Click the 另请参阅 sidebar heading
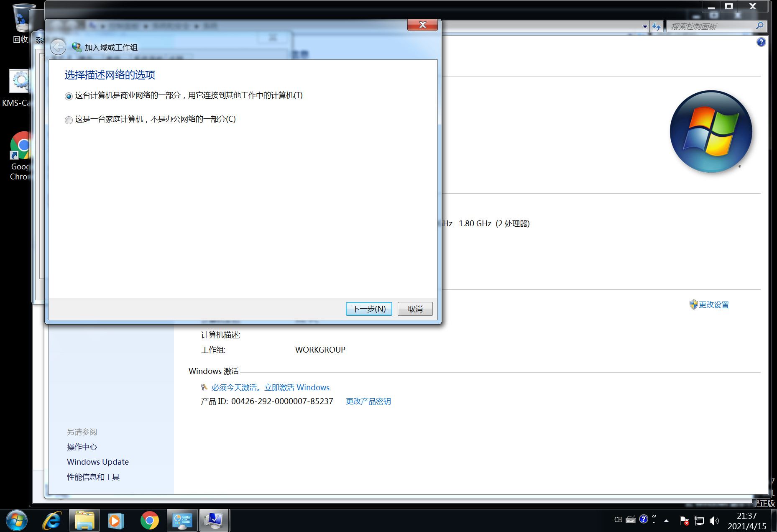The width and height of the screenshot is (777, 532). tap(82, 432)
